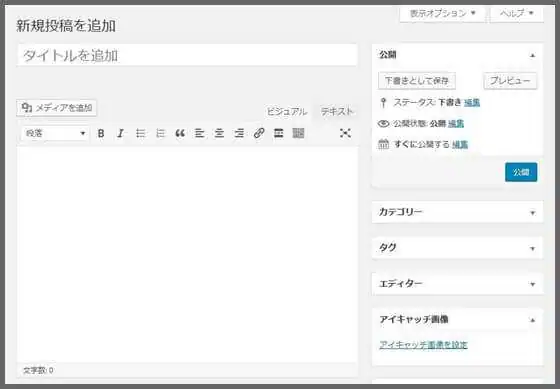This screenshot has height=389, width=560.
Task: Edit the 公開状態 visibility link
Action: point(456,124)
